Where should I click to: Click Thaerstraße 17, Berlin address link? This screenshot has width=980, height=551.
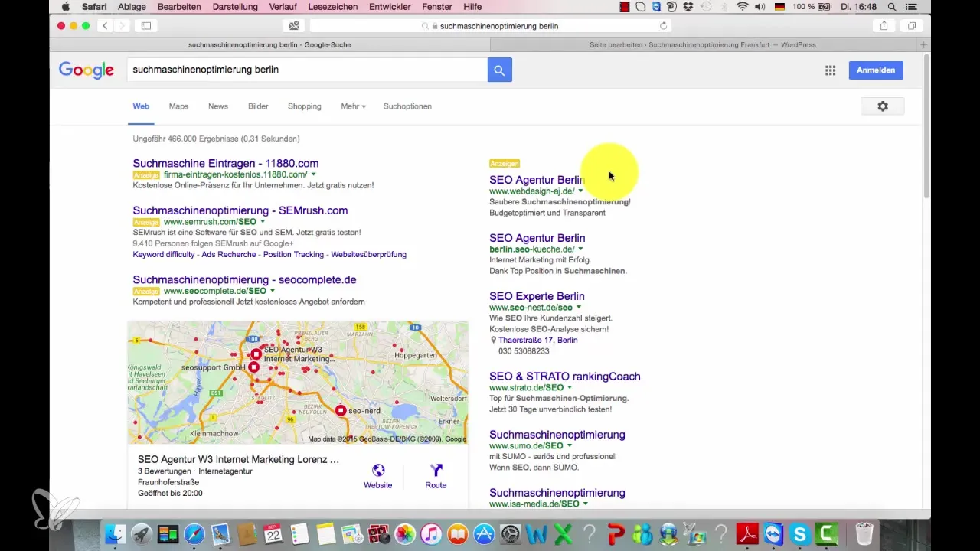[x=538, y=340]
